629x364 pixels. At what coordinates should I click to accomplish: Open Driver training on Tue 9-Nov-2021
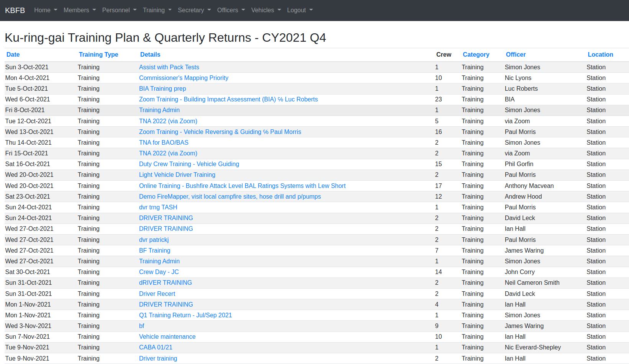pyautogui.click(x=158, y=359)
